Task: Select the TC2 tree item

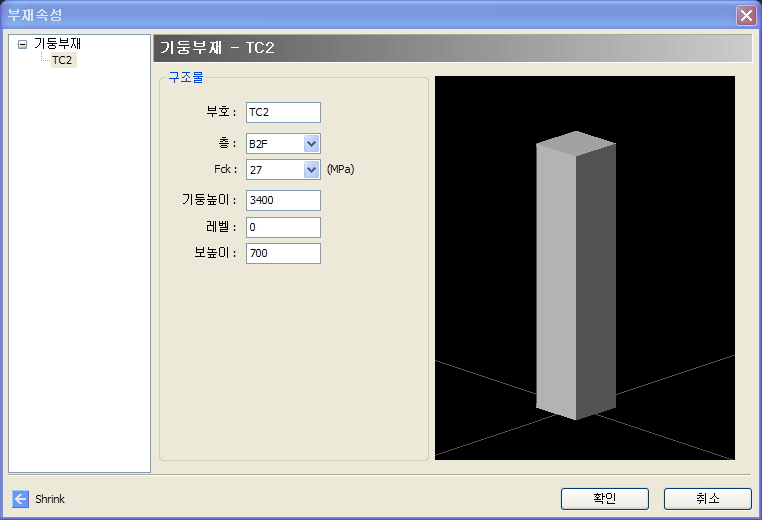Action: tap(62, 60)
